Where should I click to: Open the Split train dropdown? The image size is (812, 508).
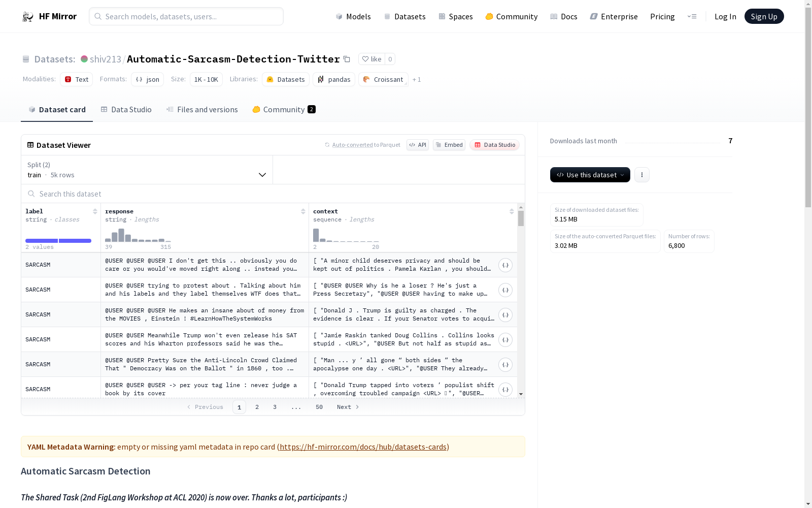click(147, 170)
